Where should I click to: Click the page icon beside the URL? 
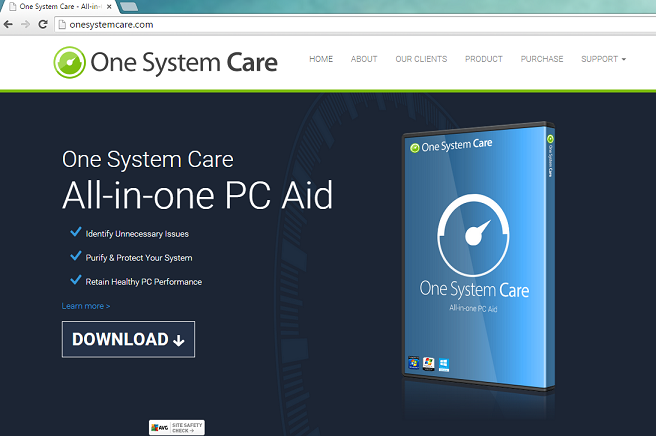click(61, 24)
